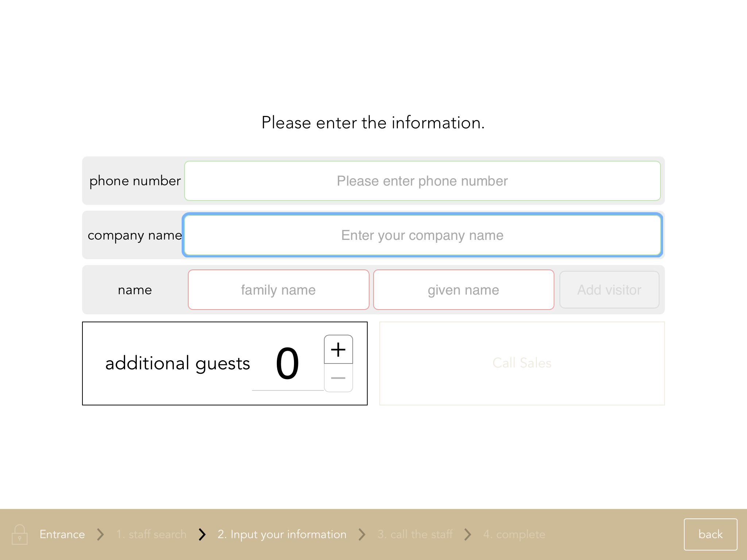The width and height of the screenshot is (747, 560).
Task: Select the complete step in breadcrumb
Action: pyautogui.click(x=514, y=534)
